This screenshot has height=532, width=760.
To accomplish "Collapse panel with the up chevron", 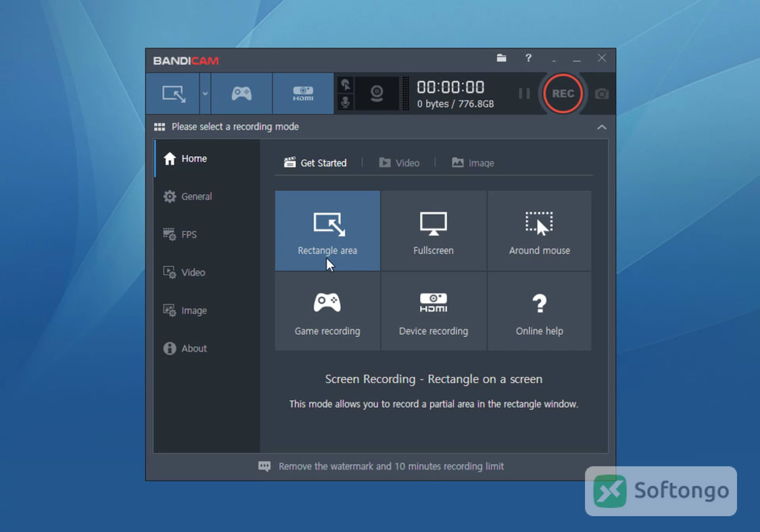I will tap(602, 127).
